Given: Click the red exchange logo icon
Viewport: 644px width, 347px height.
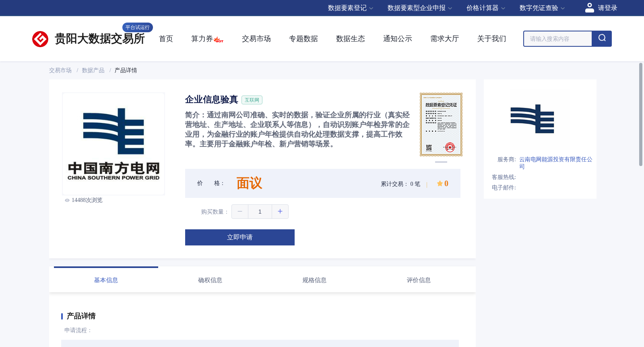Looking at the screenshot, I should pos(40,39).
